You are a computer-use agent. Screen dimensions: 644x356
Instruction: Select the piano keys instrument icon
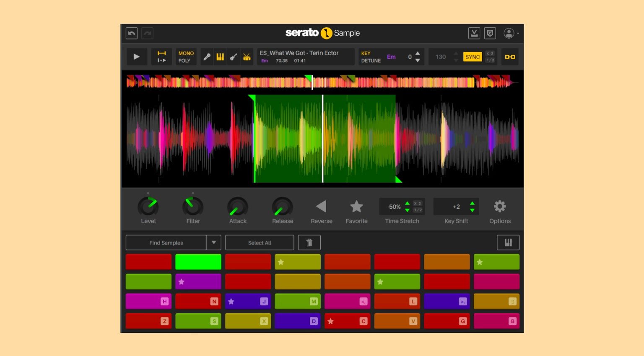pos(220,57)
